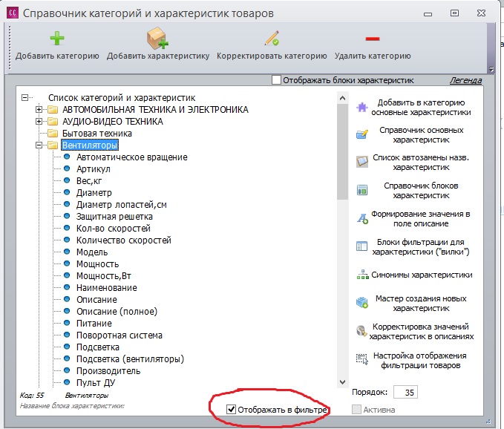Click the red minus Удалить категорию icon
This screenshot has height=429, width=504.
373,39
